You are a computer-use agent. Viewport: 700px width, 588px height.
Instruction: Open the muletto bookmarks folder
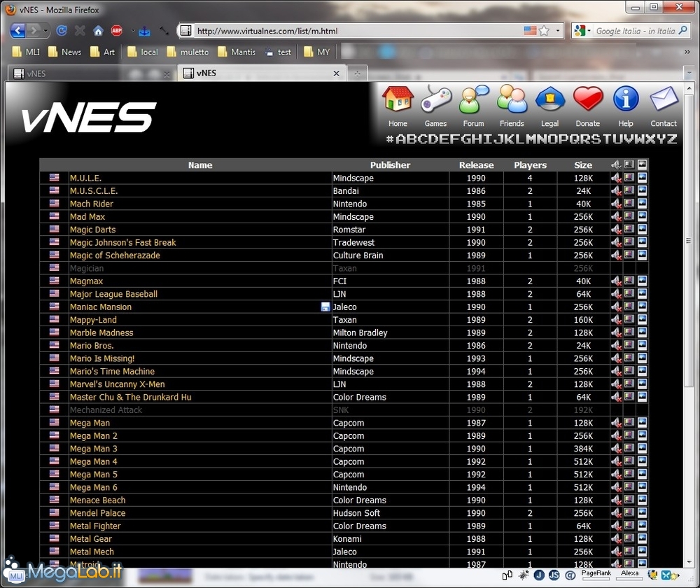pos(188,52)
